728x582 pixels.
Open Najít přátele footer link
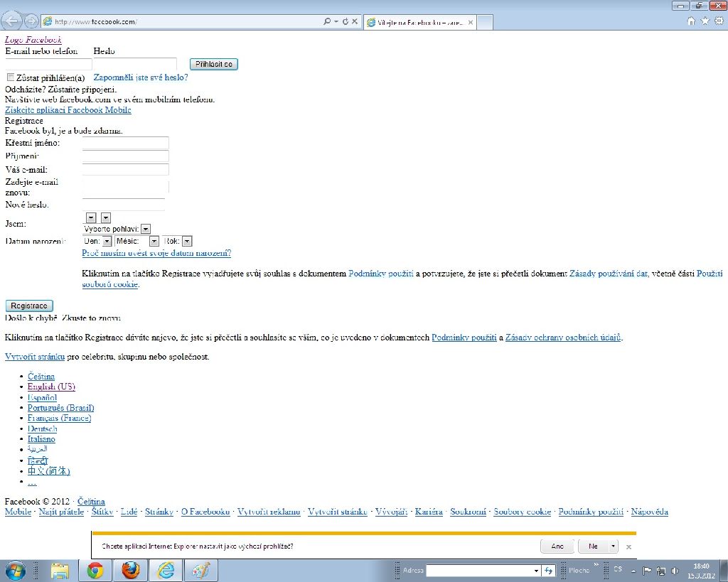coord(61,512)
